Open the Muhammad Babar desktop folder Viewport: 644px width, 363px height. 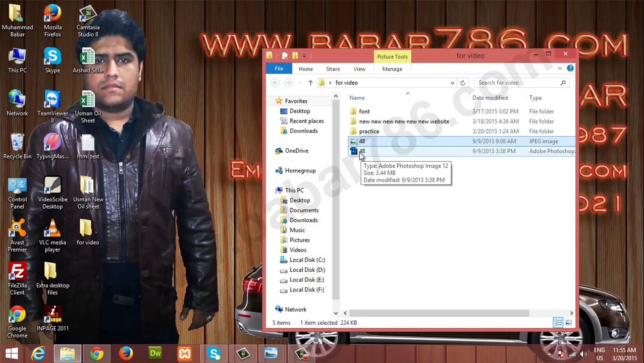coord(17,21)
